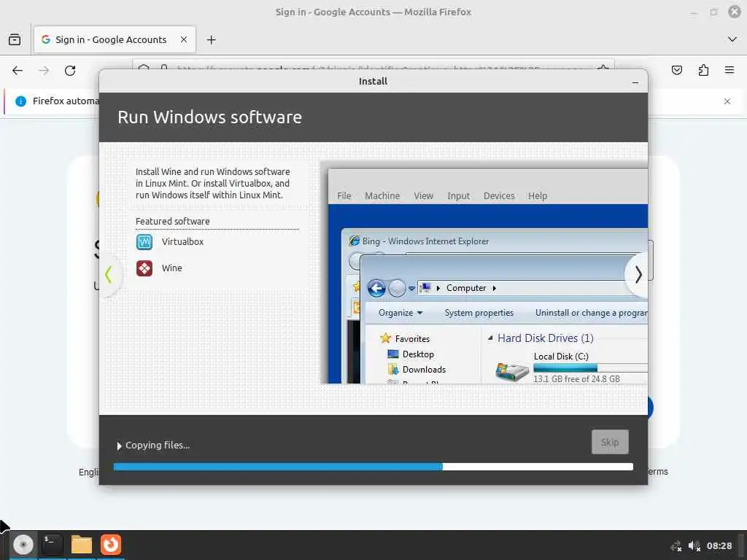Advance to the next installer slide

pos(638,275)
